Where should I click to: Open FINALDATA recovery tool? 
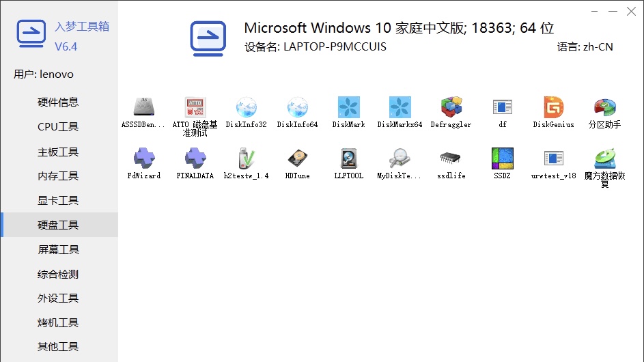[195, 158]
